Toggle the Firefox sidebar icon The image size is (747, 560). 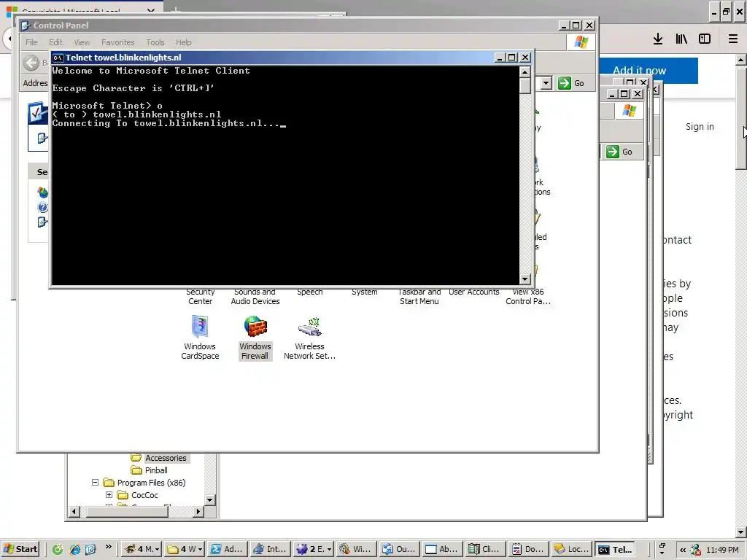pos(705,39)
